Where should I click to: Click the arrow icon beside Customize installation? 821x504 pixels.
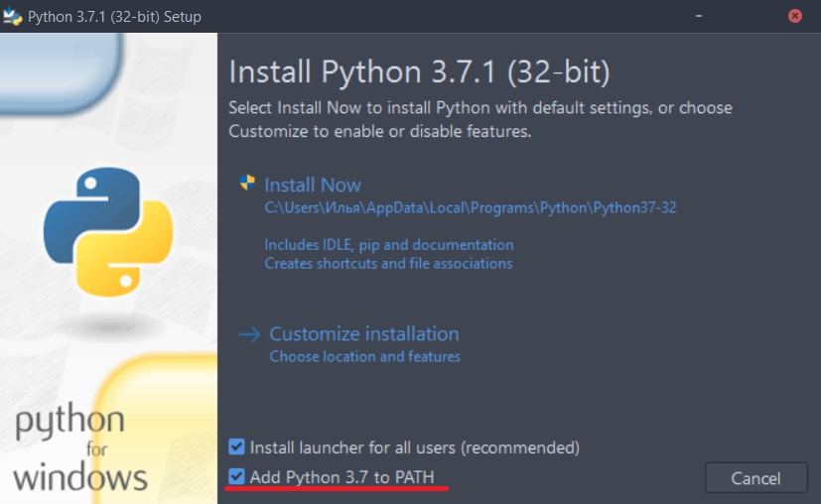(248, 334)
